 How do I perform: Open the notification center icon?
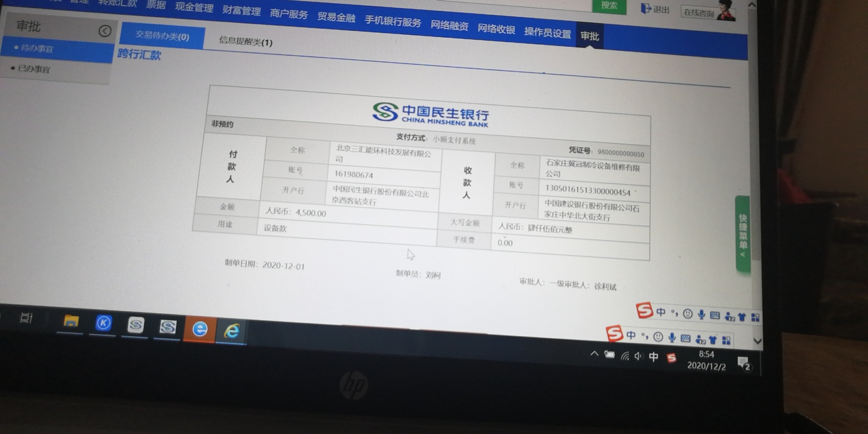[x=743, y=363]
